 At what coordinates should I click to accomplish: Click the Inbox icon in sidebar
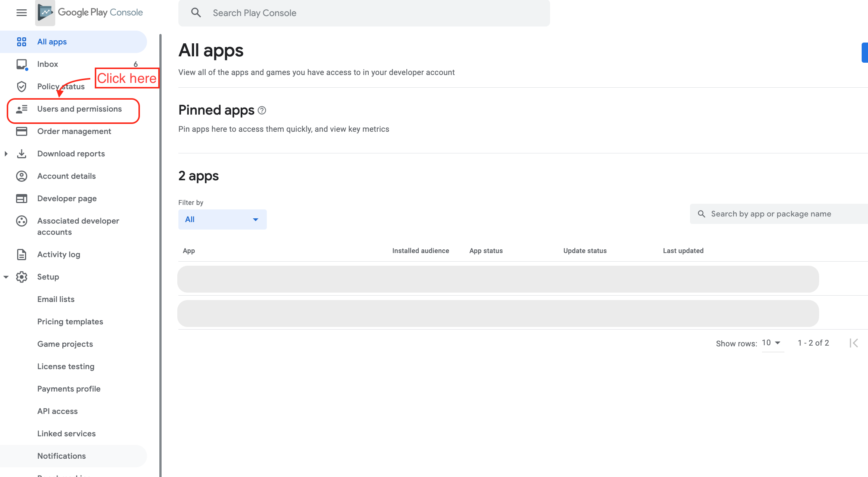(22, 64)
